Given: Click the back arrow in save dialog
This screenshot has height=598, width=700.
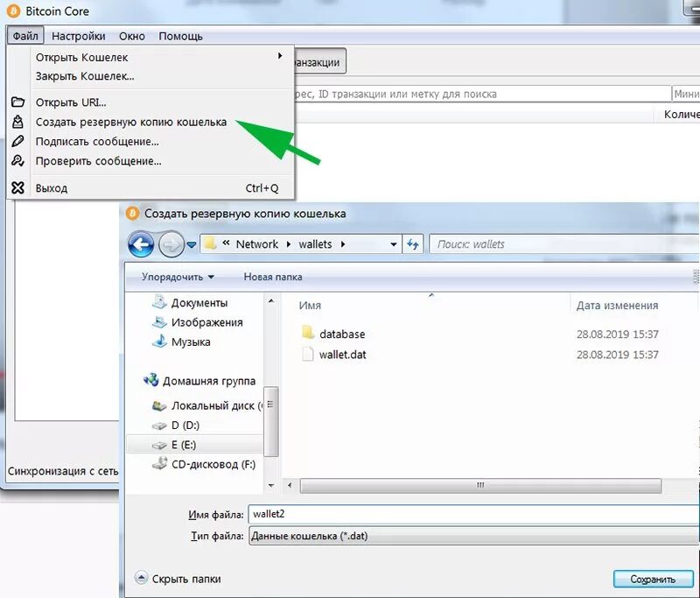Looking at the screenshot, I should (141, 244).
